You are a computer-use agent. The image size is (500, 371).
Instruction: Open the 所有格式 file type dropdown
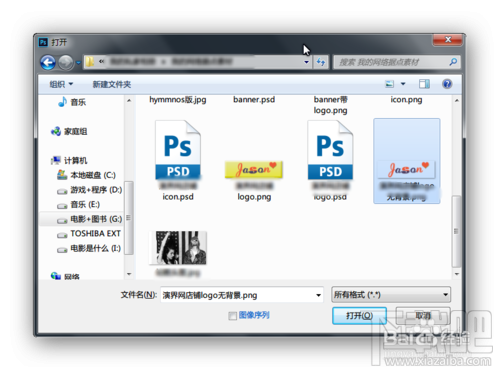click(x=391, y=295)
